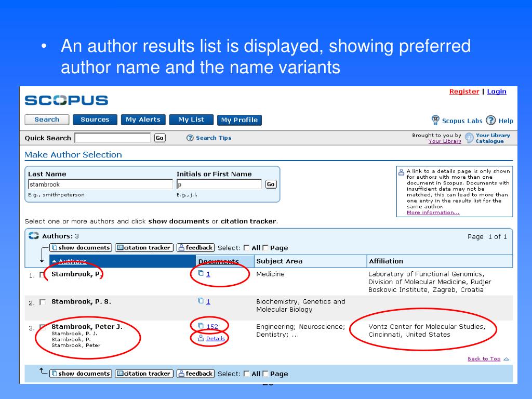Screen dimensions: 532x399
Task: Focus the Initials or First Name field
Action: [219, 184]
